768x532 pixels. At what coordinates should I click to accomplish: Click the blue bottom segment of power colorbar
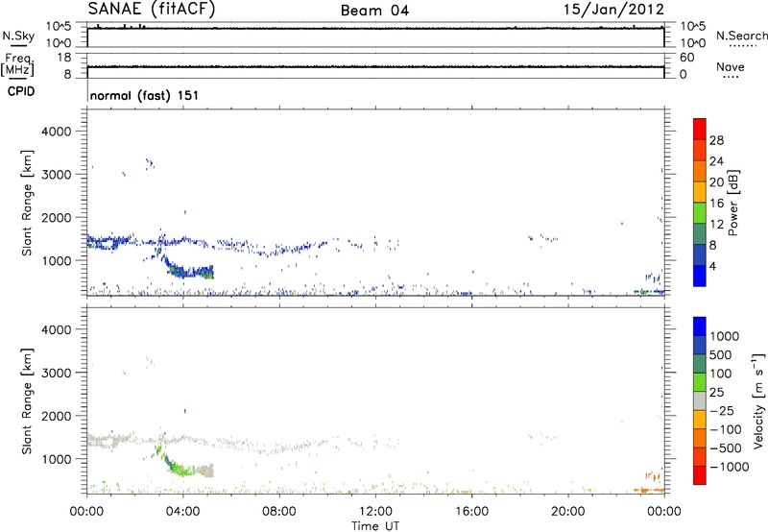(x=700, y=276)
